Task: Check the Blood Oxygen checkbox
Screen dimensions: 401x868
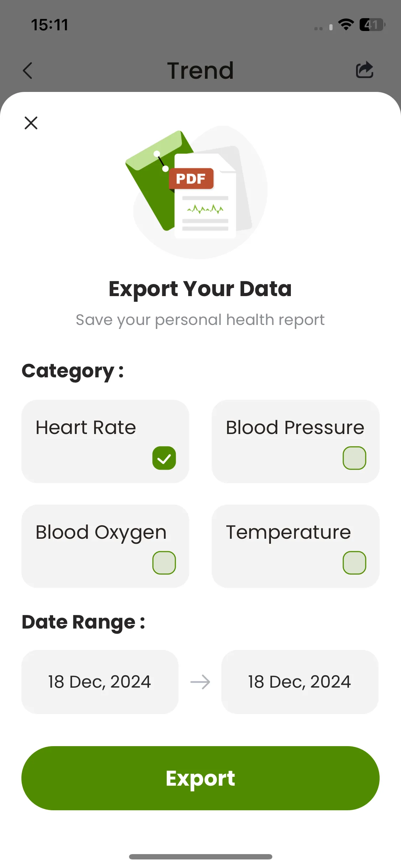Action: [x=164, y=563]
